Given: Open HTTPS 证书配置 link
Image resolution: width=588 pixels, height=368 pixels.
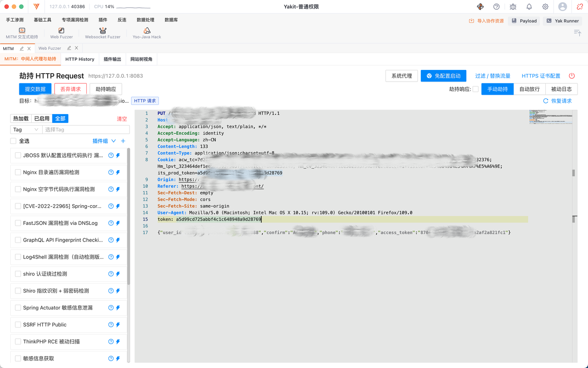Looking at the screenshot, I should click(541, 76).
